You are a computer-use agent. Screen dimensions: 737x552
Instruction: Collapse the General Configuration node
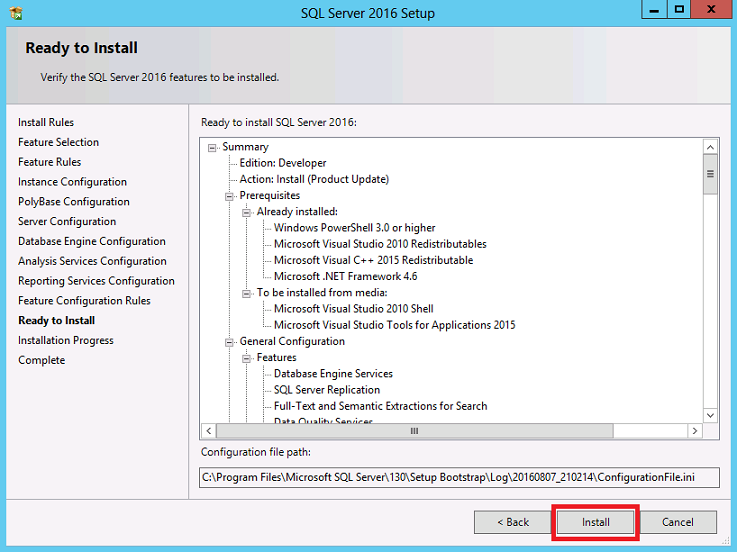(229, 342)
